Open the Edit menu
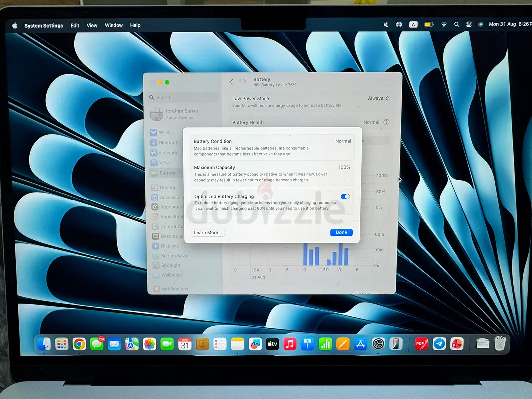The height and width of the screenshot is (399, 532). (x=75, y=26)
